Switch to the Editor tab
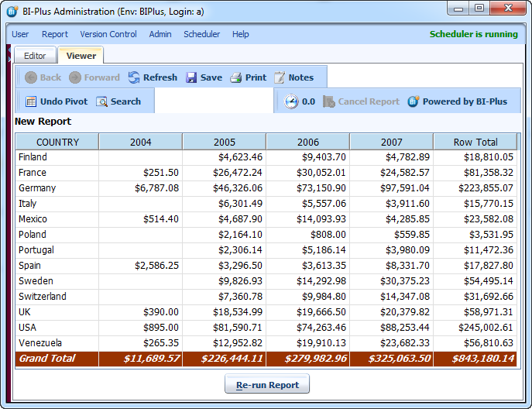Viewport: 532px width, 409px height. [35, 56]
